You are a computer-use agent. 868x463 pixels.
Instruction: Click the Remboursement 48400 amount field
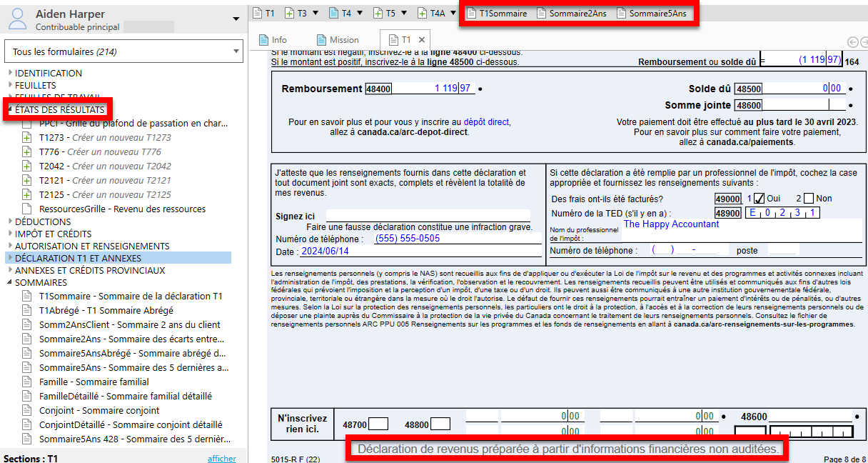click(x=432, y=89)
